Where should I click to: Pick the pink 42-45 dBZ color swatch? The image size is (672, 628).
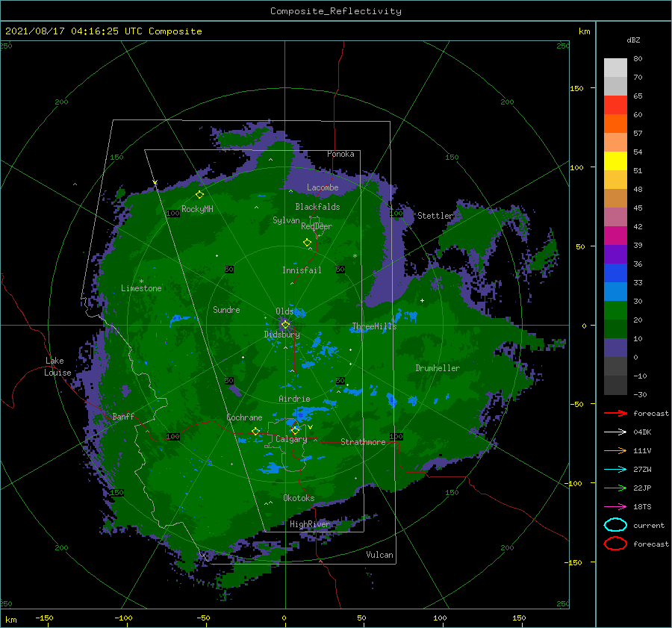tap(615, 217)
